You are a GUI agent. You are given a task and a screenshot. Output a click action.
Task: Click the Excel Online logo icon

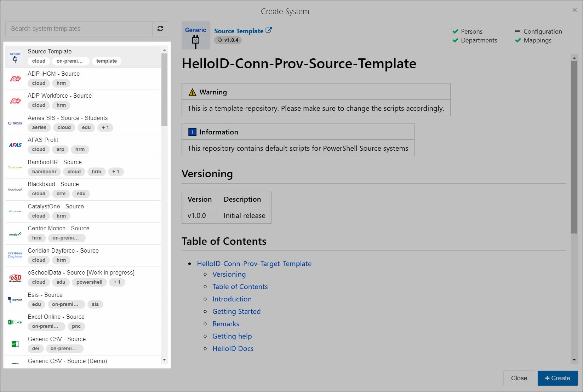15,322
